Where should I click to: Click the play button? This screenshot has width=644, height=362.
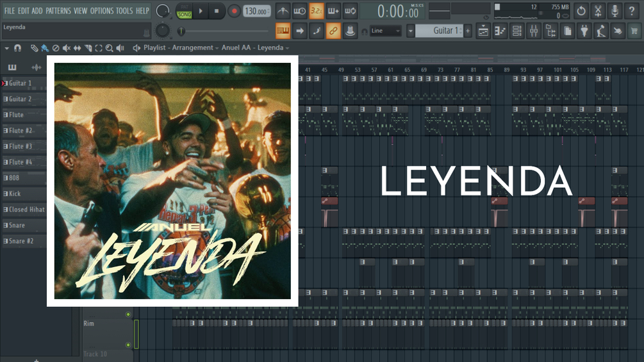coord(201,11)
